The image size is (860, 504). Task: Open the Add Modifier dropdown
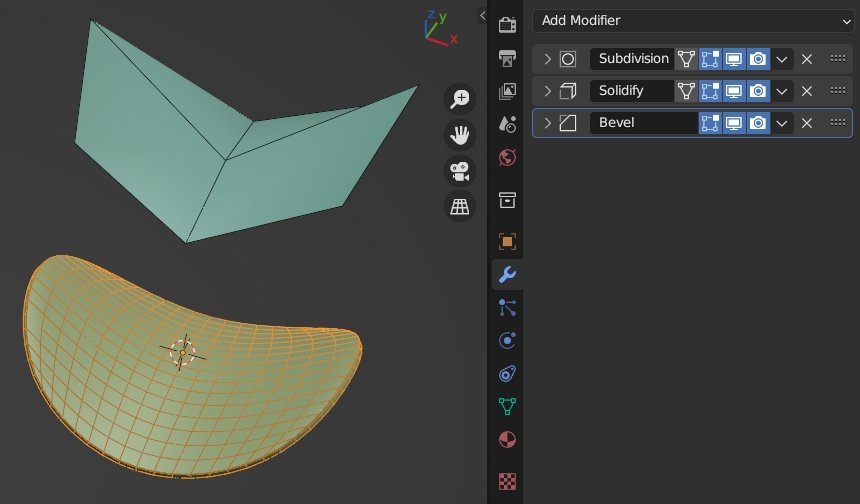tap(693, 21)
